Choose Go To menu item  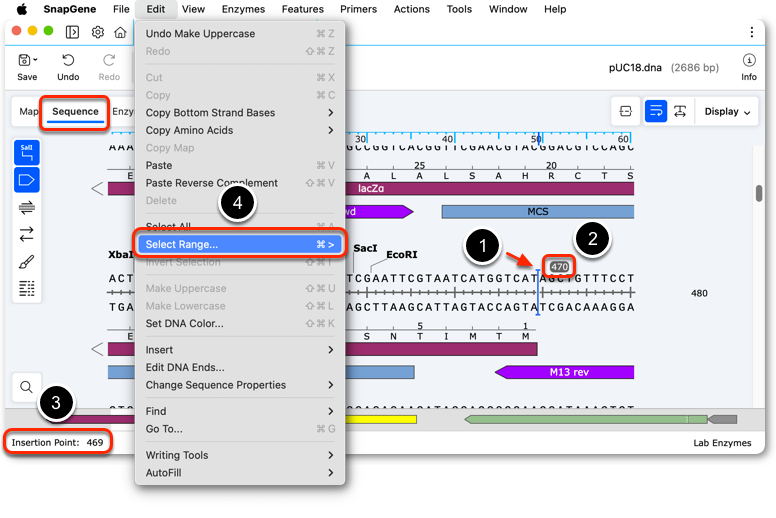(240, 429)
